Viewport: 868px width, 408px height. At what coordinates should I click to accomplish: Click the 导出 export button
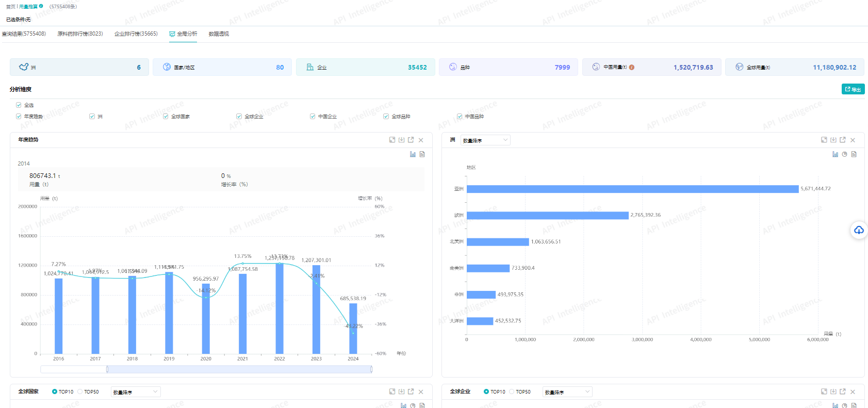853,89
